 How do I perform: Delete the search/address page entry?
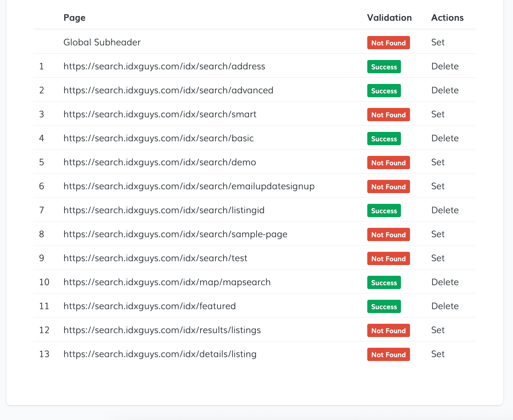coord(445,66)
